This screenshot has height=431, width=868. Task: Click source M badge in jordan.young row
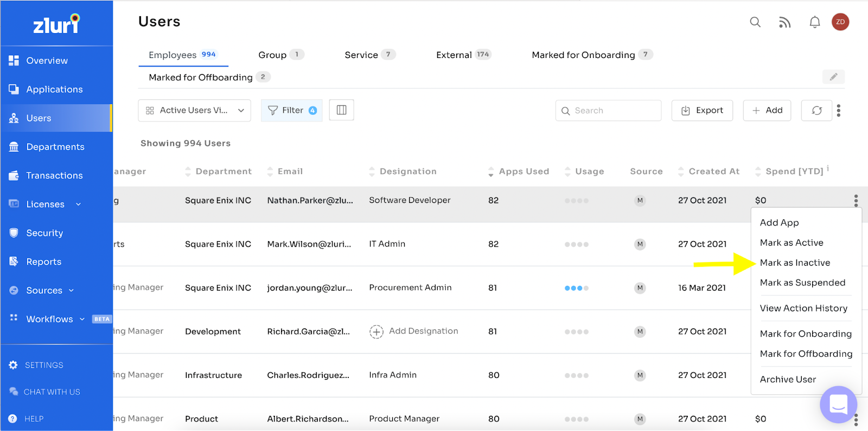640,288
